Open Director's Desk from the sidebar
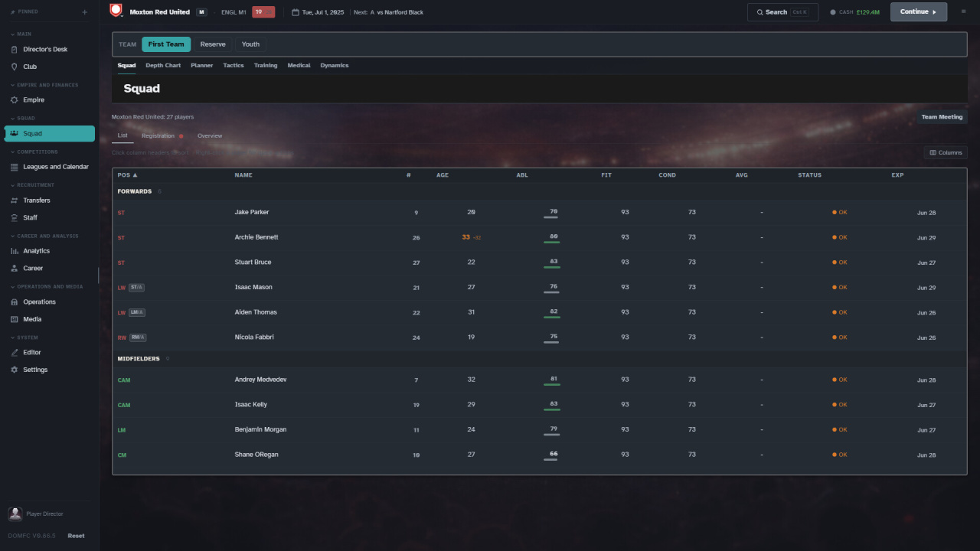The width and height of the screenshot is (980, 551). tap(50, 49)
